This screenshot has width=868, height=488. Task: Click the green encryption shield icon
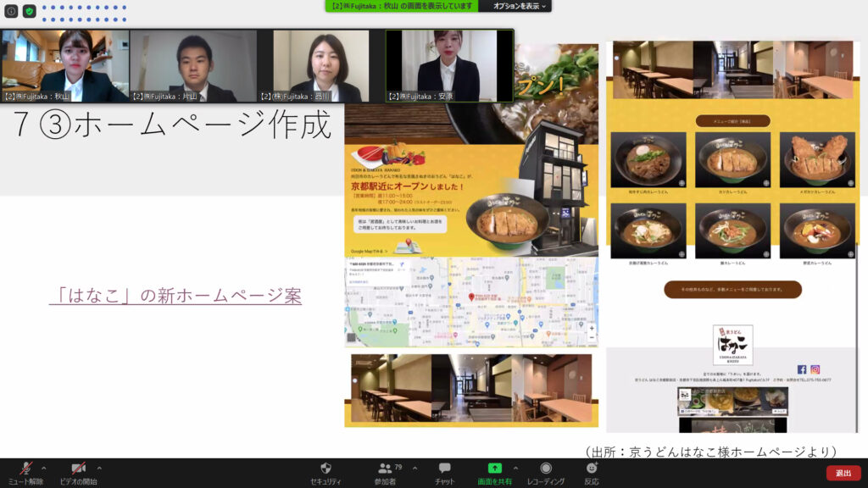pyautogui.click(x=30, y=10)
